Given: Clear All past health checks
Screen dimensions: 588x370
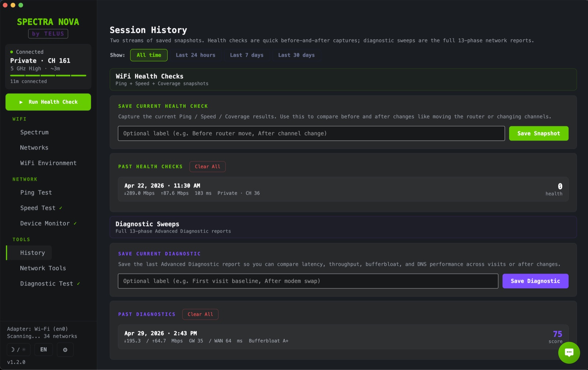Looking at the screenshot, I should pos(208,167).
